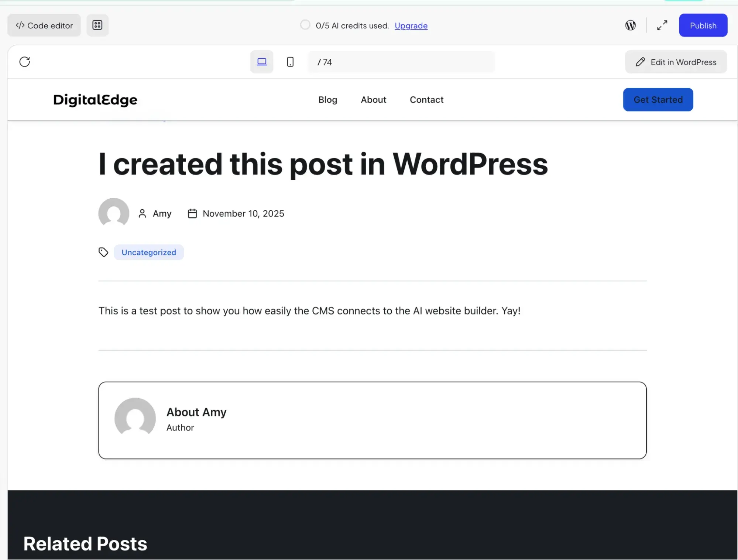The height and width of the screenshot is (560, 738).
Task: Click the AI credits progress circle
Action: 305,25
